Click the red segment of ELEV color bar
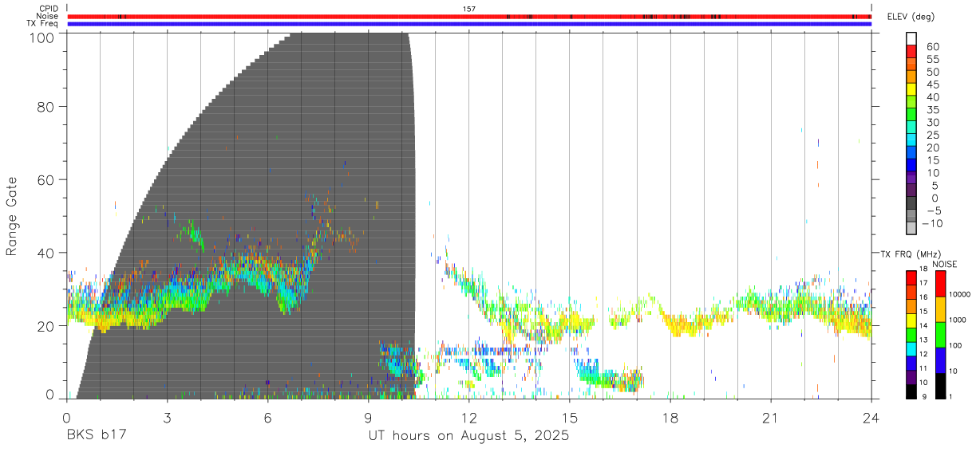 911,51
